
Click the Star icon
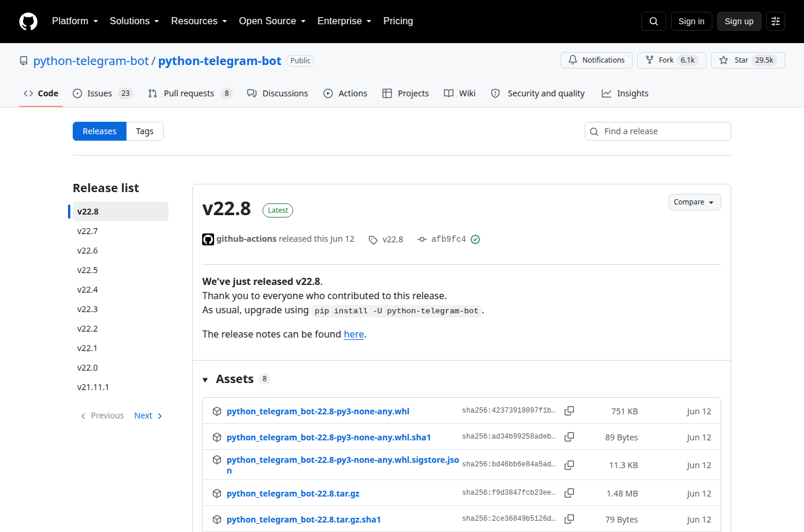pos(724,60)
